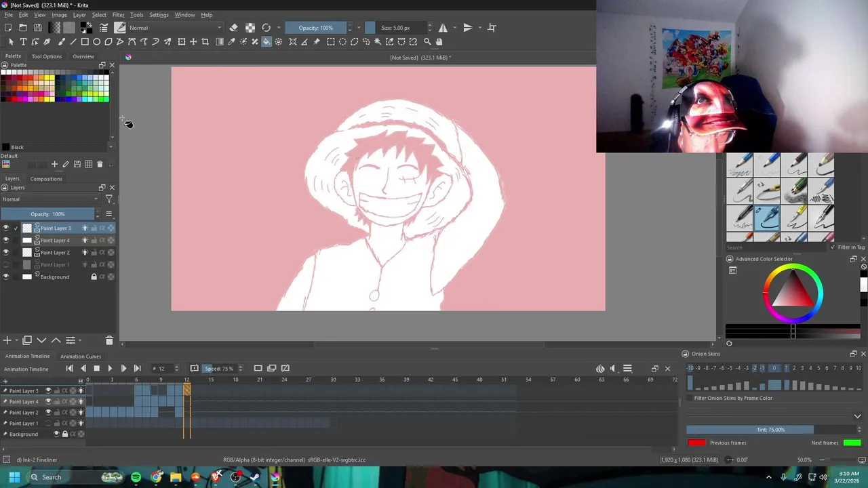Show Paint Layer 1 in Layers panel
Screen dimensions: 868x488
(6, 265)
